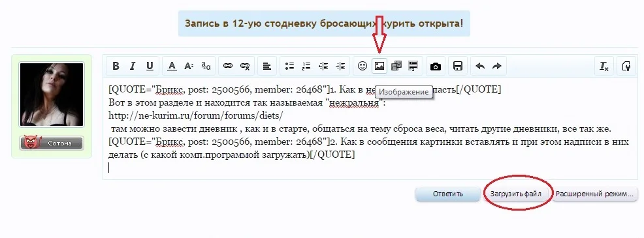The height and width of the screenshot is (238, 644).
Task: Open the text color picker
Action: (x=172, y=66)
